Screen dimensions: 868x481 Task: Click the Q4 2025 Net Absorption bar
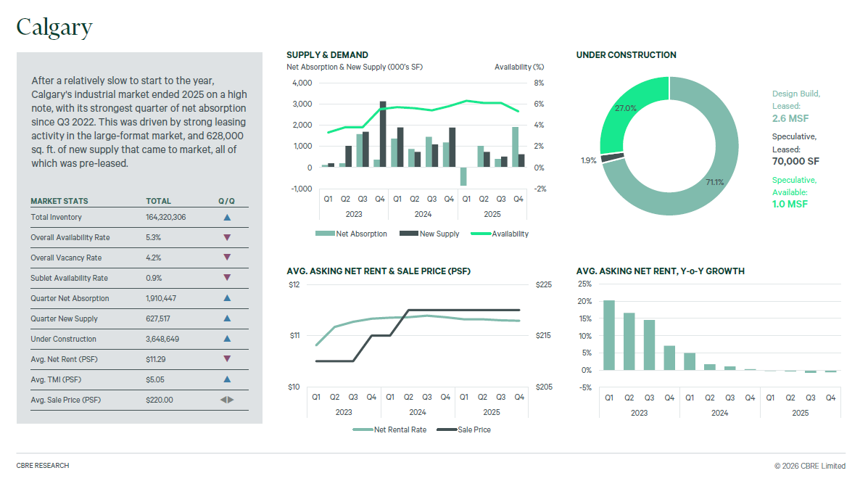tap(516, 147)
